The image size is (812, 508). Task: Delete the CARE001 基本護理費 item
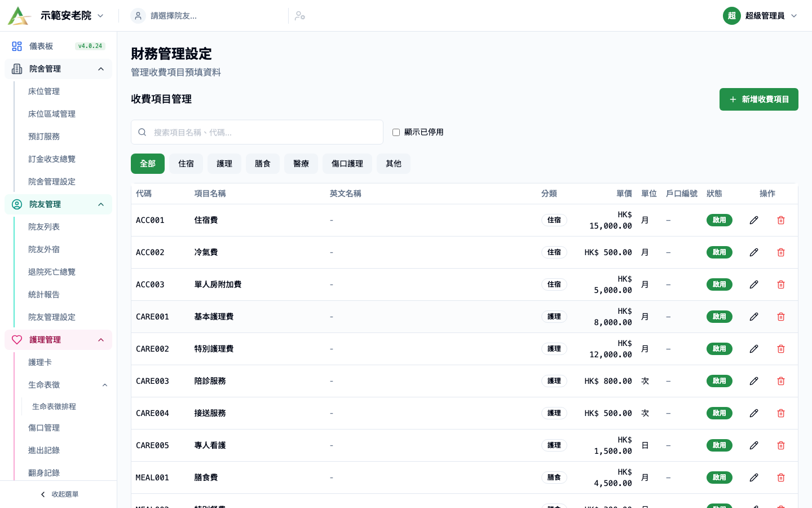781,317
